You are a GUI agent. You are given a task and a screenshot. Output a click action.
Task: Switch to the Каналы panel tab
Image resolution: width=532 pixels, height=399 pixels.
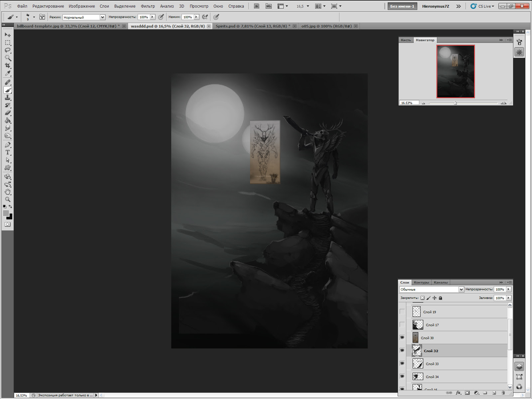441,283
